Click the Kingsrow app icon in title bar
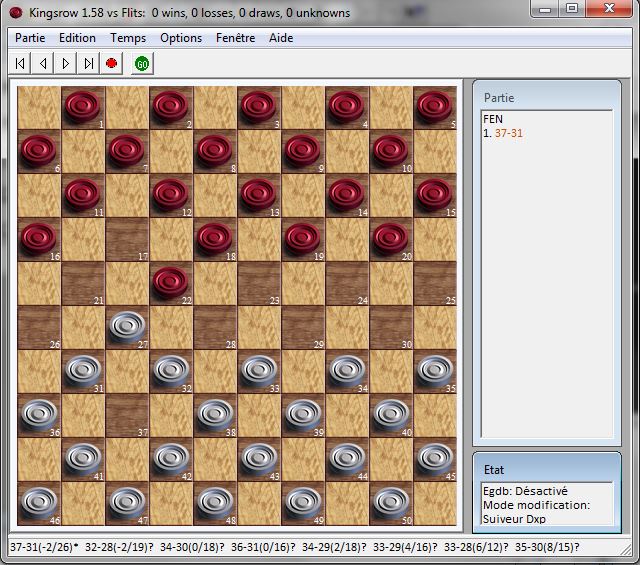The image size is (640, 565). [15, 13]
